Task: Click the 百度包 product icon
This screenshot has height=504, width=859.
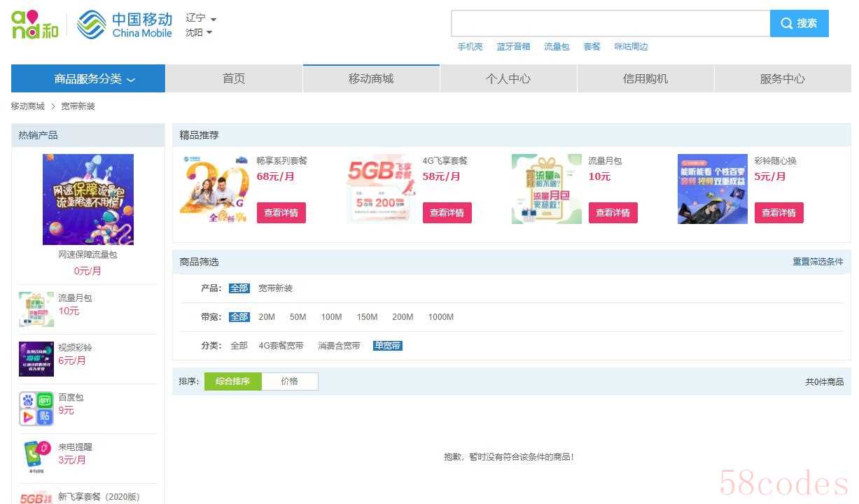Action: coord(36,409)
